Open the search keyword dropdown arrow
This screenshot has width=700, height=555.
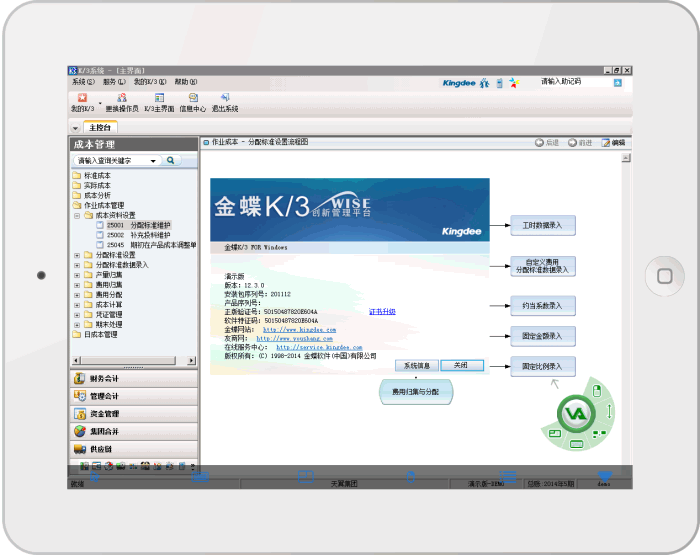(153, 160)
